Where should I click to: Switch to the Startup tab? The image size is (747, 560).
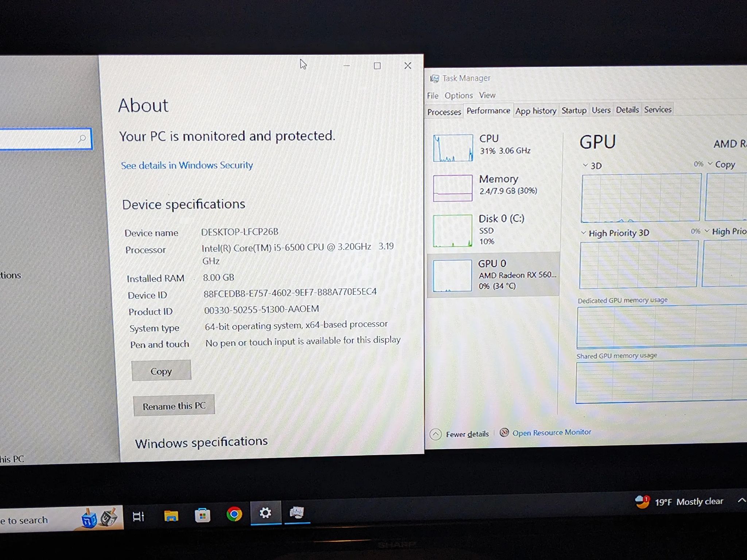tap(574, 110)
